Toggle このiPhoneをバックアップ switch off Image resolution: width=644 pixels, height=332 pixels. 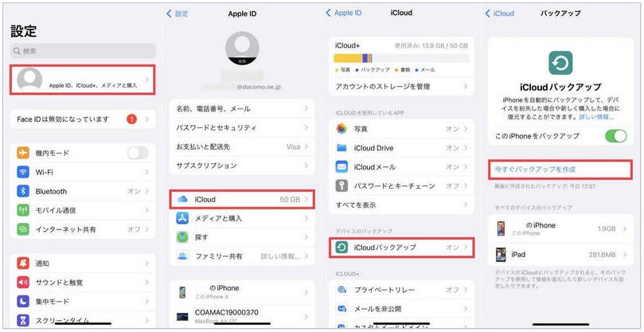click(616, 135)
